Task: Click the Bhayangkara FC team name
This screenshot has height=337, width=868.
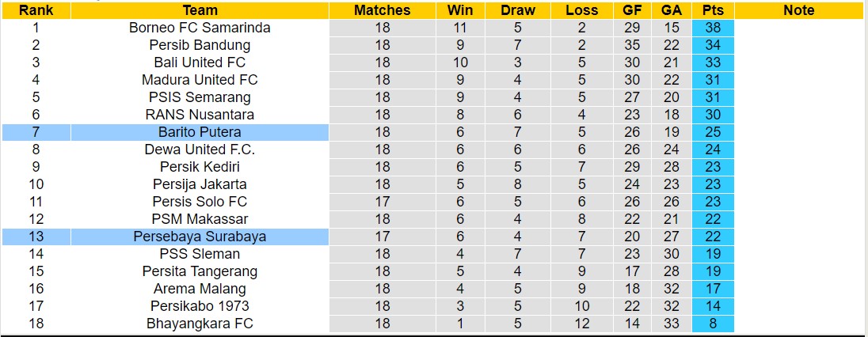Action: click(x=200, y=324)
